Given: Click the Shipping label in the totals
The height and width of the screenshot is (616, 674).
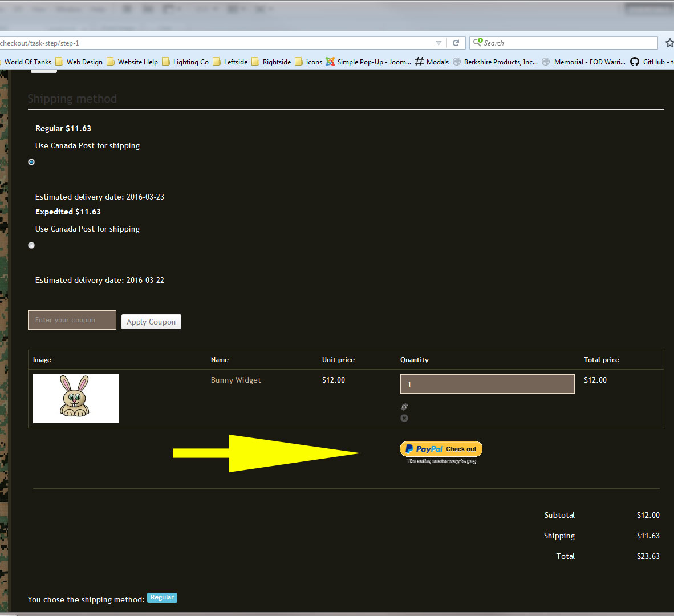Looking at the screenshot, I should click(559, 536).
